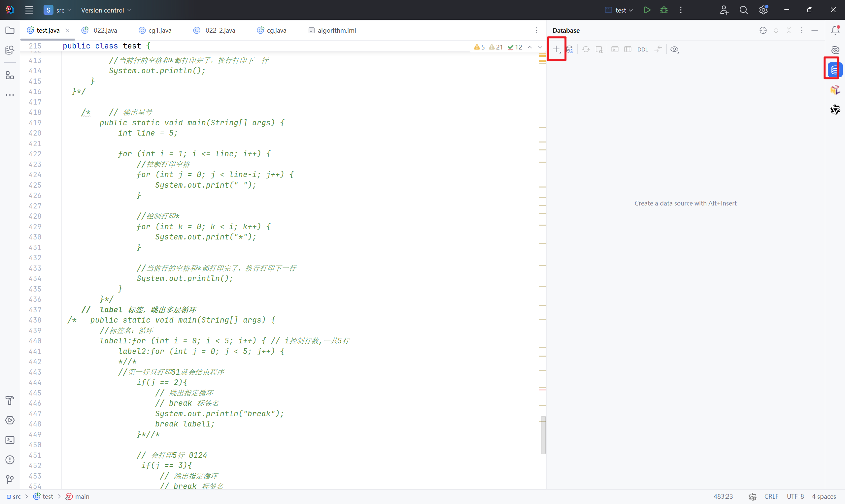845x504 pixels.
Task: Toggle the Project folder panel
Action: pos(10,30)
